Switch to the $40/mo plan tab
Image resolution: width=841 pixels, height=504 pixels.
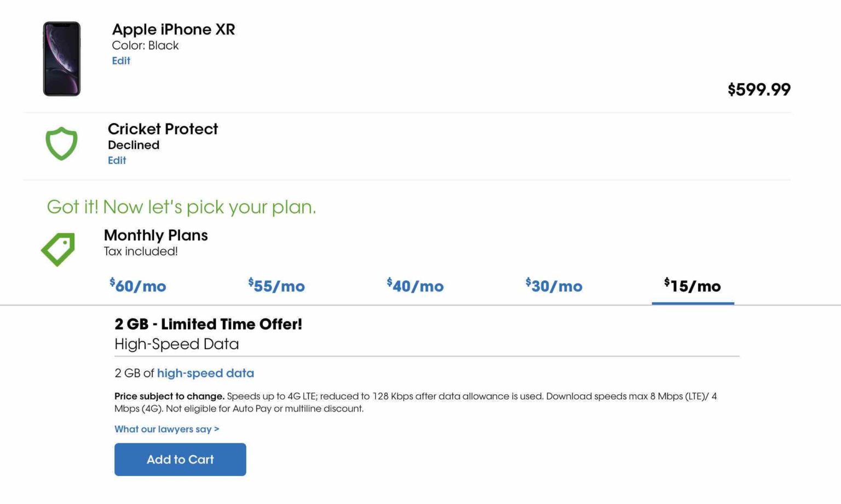click(x=414, y=286)
